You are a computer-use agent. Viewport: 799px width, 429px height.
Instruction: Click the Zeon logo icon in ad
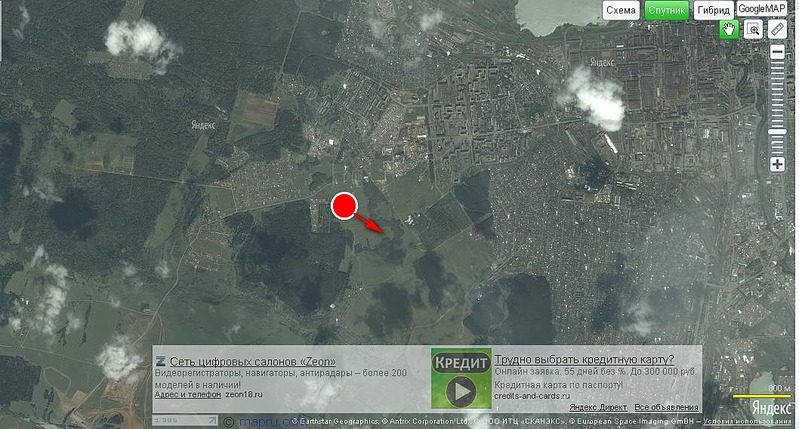160,362
